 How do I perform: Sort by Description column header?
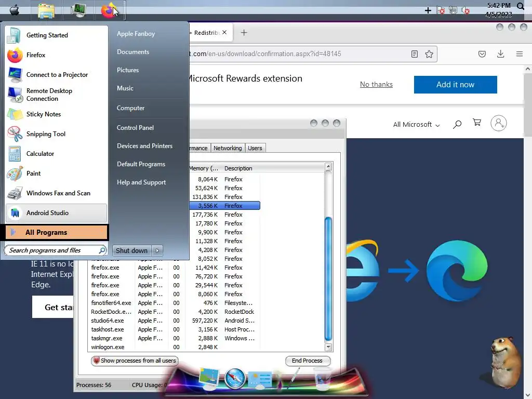238,168
